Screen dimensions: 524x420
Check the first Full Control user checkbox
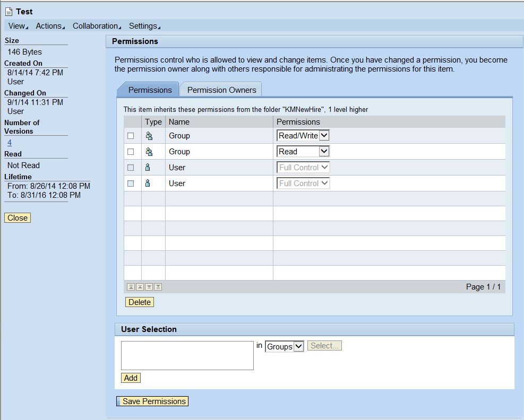tap(131, 168)
